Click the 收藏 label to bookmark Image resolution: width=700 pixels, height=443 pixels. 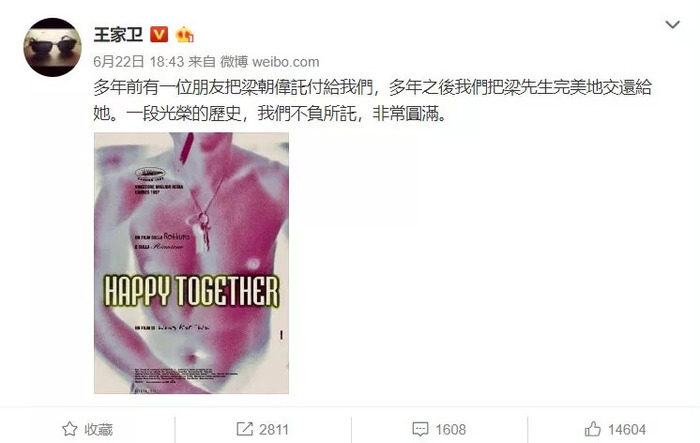pyautogui.click(x=99, y=430)
